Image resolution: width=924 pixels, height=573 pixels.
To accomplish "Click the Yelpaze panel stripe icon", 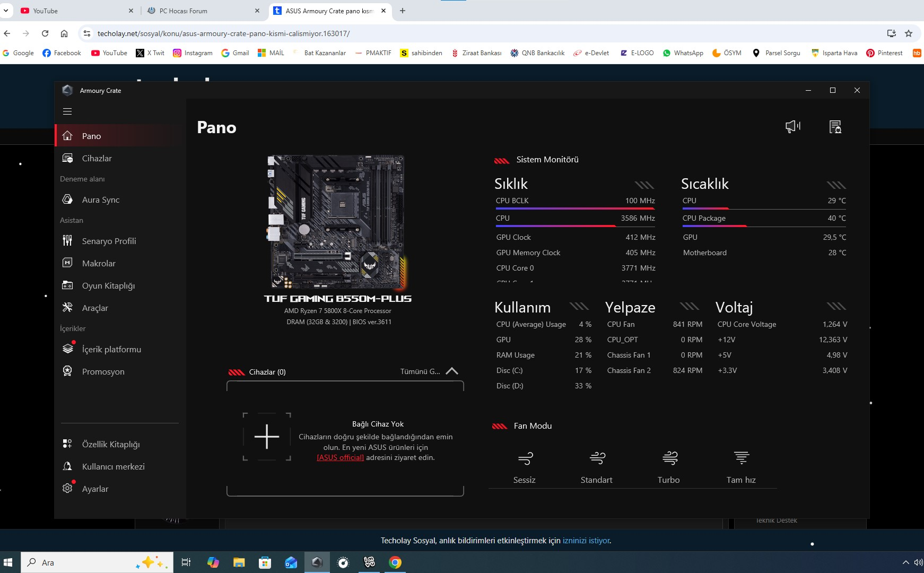I will click(x=690, y=306).
